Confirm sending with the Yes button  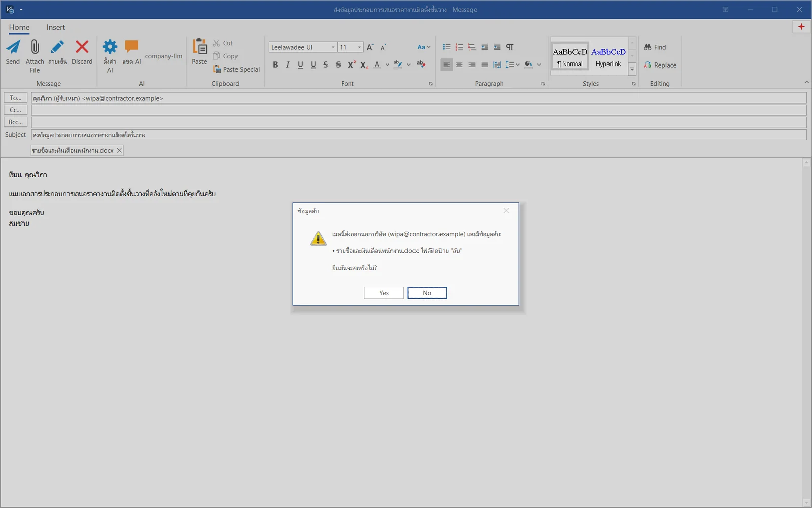384,293
